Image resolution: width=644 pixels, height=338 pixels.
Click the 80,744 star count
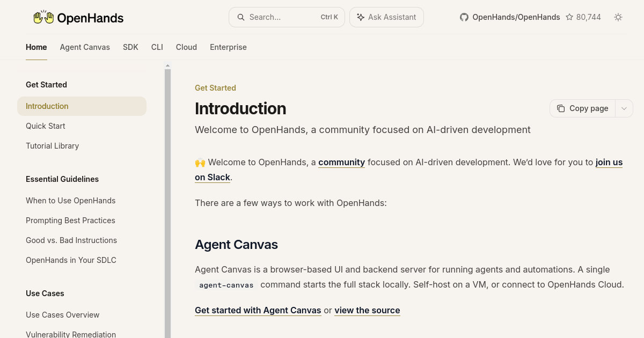[588, 17]
